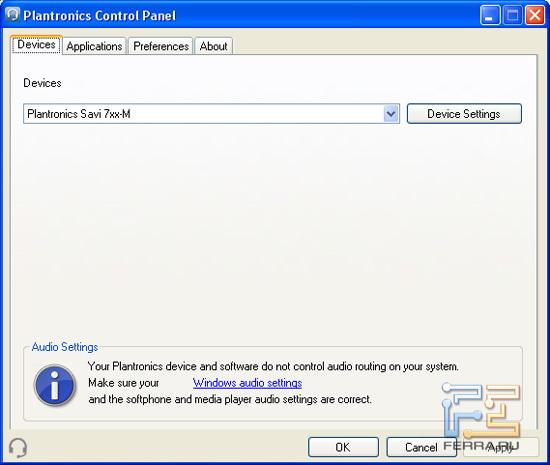550x465 pixels.
Task: Click the headset icon at bottom left
Action: 18,447
